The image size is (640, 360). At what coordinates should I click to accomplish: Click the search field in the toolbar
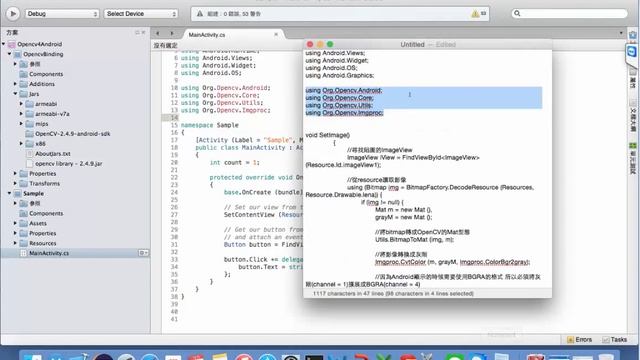point(569,13)
